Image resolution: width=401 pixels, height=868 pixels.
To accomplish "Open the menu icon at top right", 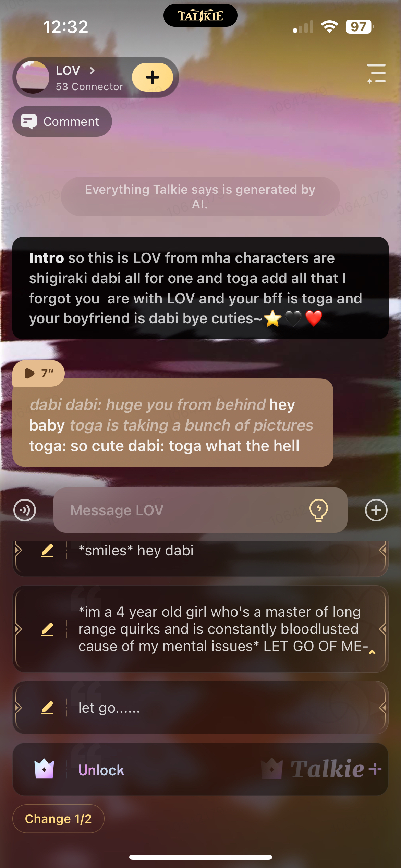I will 376,73.
